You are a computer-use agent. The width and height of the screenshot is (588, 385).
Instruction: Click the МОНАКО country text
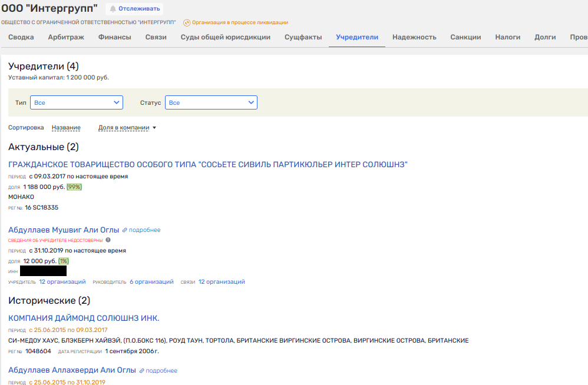click(x=21, y=197)
